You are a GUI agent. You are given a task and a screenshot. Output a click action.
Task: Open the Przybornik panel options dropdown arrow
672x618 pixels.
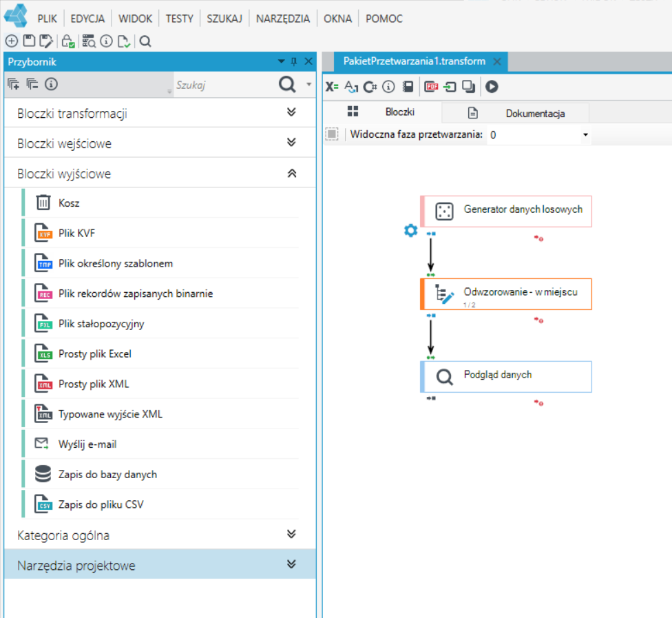(x=281, y=61)
